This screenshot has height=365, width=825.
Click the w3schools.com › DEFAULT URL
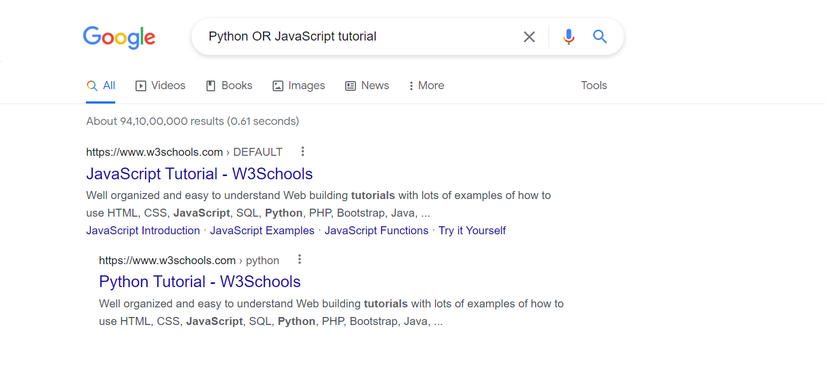click(x=184, y=153)
